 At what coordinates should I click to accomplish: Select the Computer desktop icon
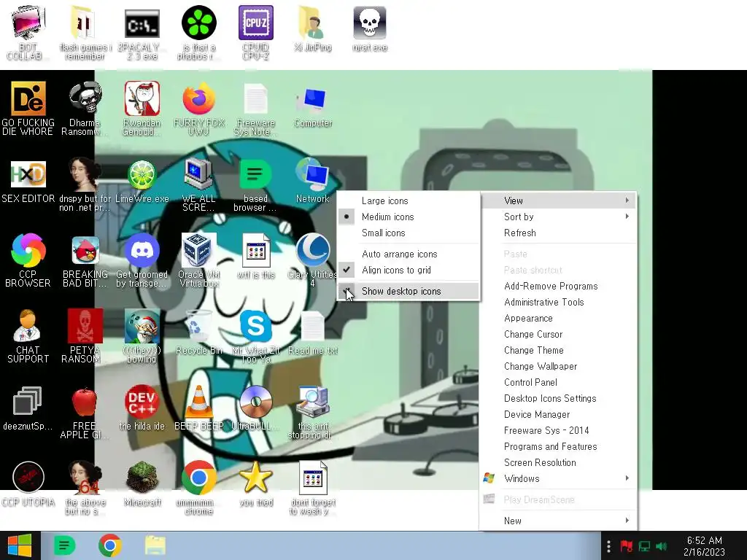[x=312, y=100]
